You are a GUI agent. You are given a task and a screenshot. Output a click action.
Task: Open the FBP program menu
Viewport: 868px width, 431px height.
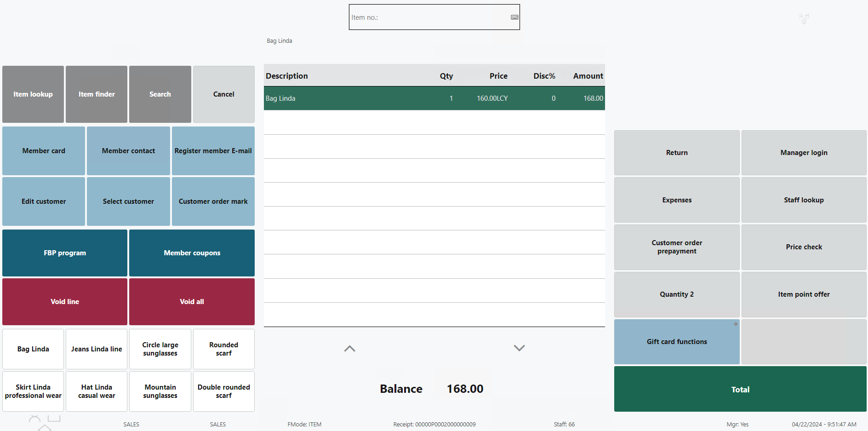(65, 253)
